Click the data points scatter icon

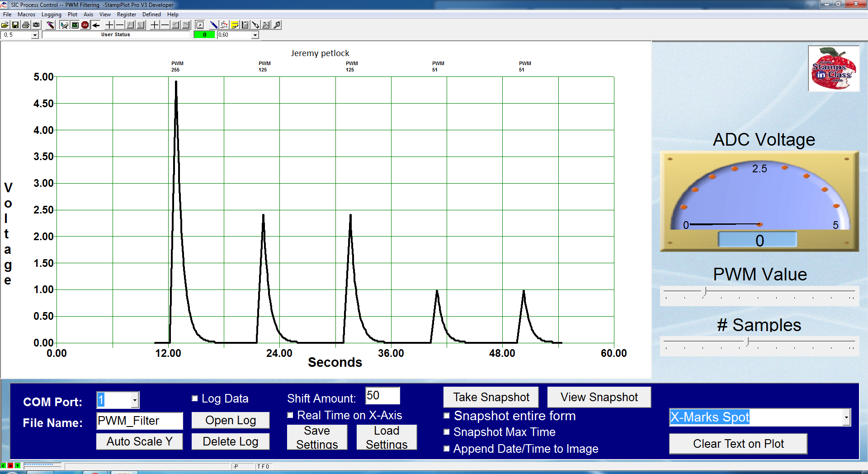coord(224,25)
